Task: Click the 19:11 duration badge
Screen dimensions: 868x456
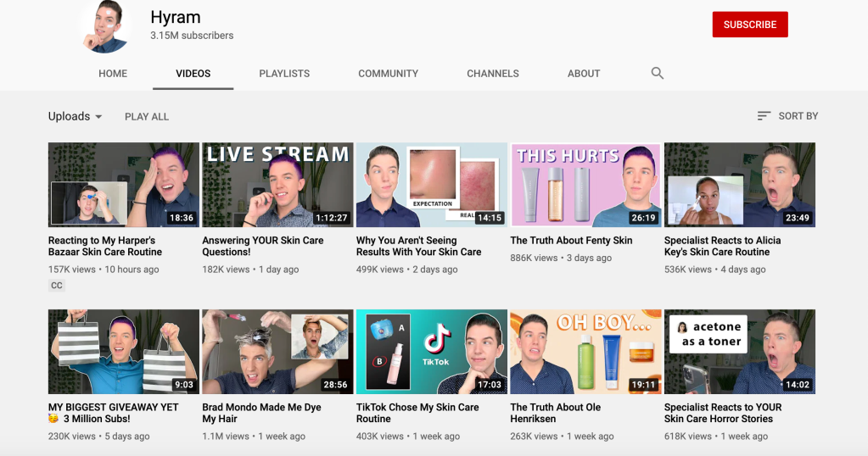Action: [643, 385]
